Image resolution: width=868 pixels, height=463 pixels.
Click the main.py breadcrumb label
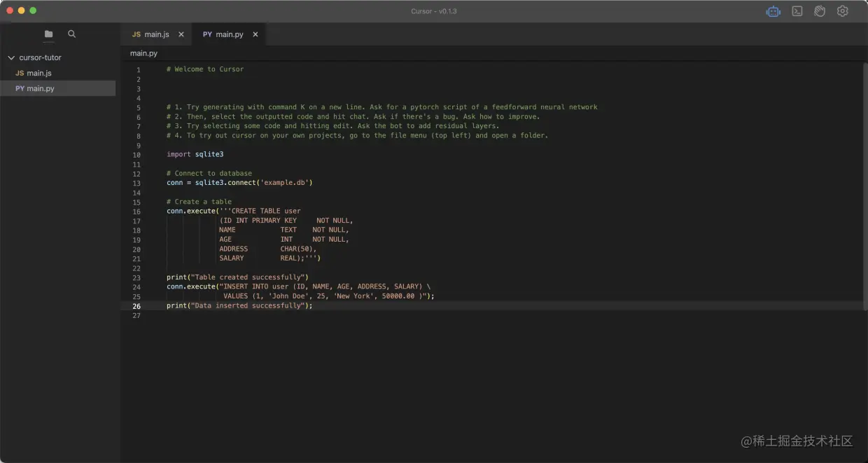point(143,53)
